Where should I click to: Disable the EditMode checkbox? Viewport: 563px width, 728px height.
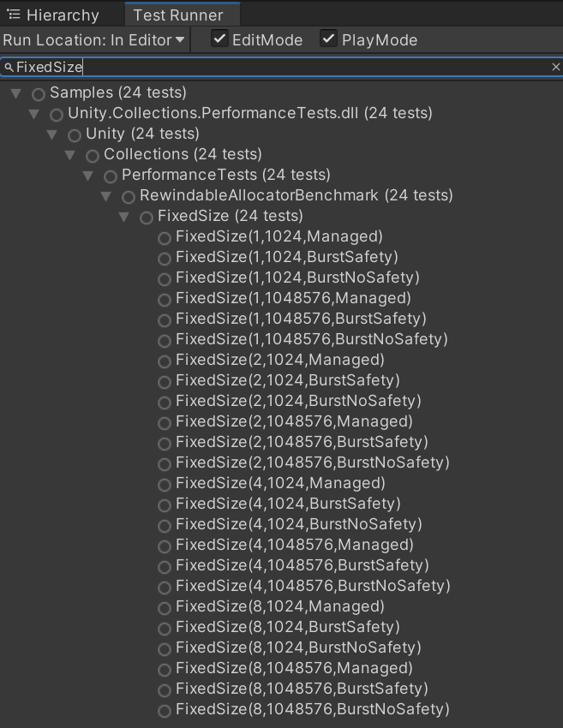(218, 39)
